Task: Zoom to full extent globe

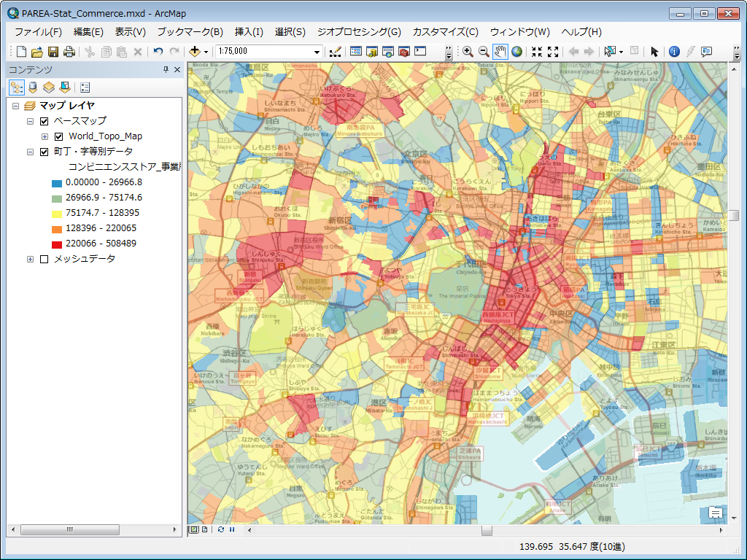Action: pyautogui.click(x=516, y=52)
